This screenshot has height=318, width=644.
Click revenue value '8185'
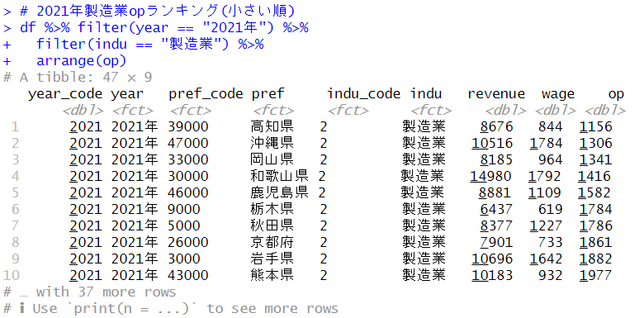coord(496,159)
